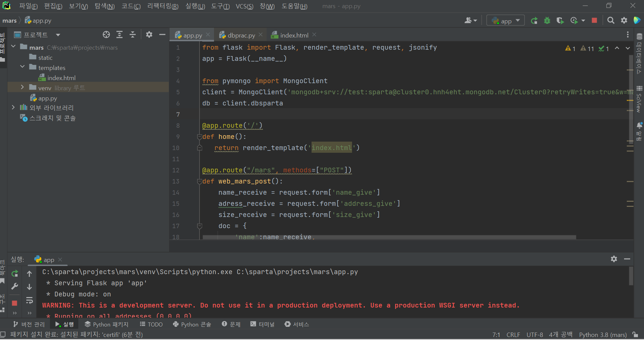This screenshot has height=340, width=644.
Task: Rerun app from the Run panel
Action: 15,273
